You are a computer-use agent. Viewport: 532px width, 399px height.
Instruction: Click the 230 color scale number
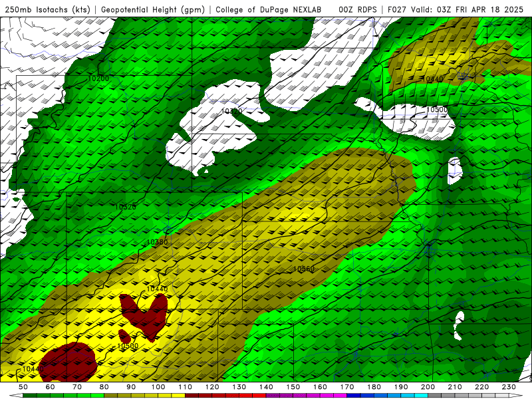(509, 387)
